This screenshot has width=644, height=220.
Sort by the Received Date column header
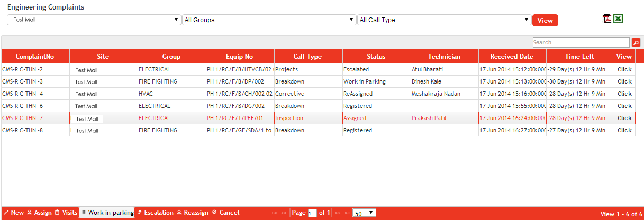[x=512, y=57]
